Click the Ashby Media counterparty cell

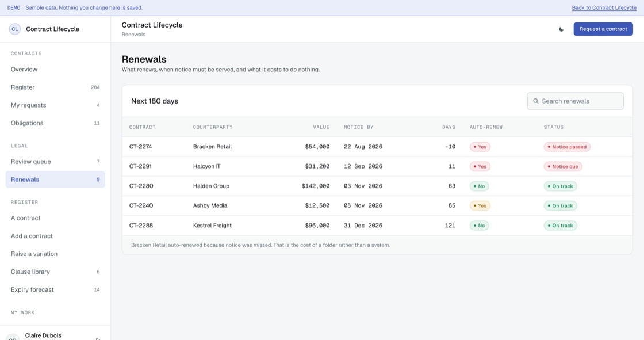[x=210, y=205]
